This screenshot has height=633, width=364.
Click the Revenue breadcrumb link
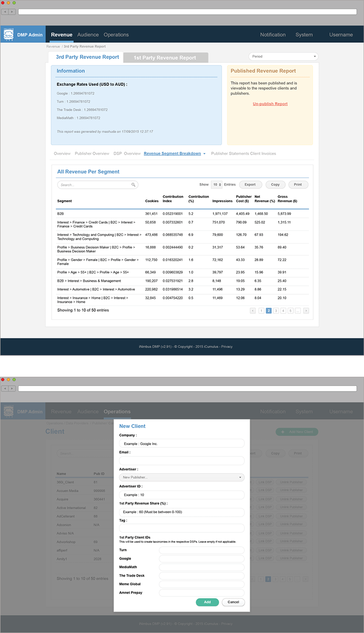53,47
